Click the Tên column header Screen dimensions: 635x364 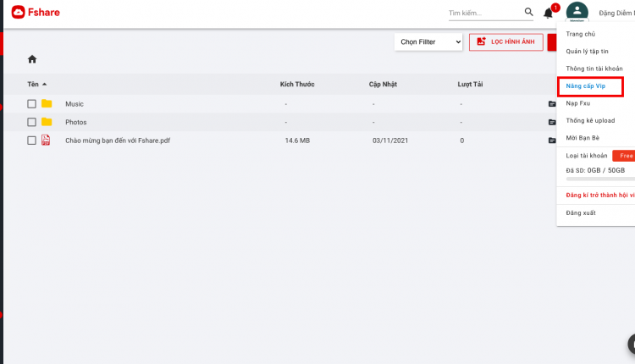click(33, 84)
